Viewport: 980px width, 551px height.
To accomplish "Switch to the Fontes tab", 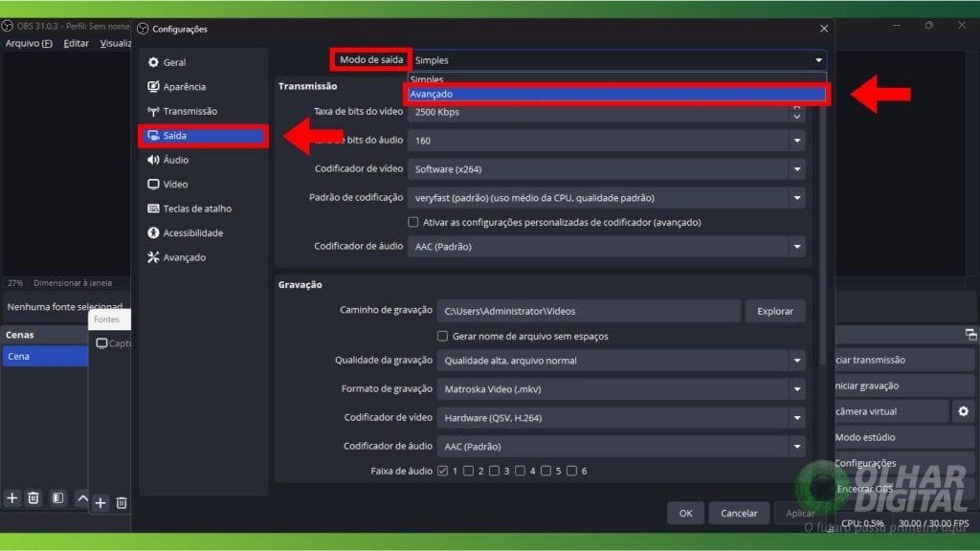I will (x=109, y=320).
